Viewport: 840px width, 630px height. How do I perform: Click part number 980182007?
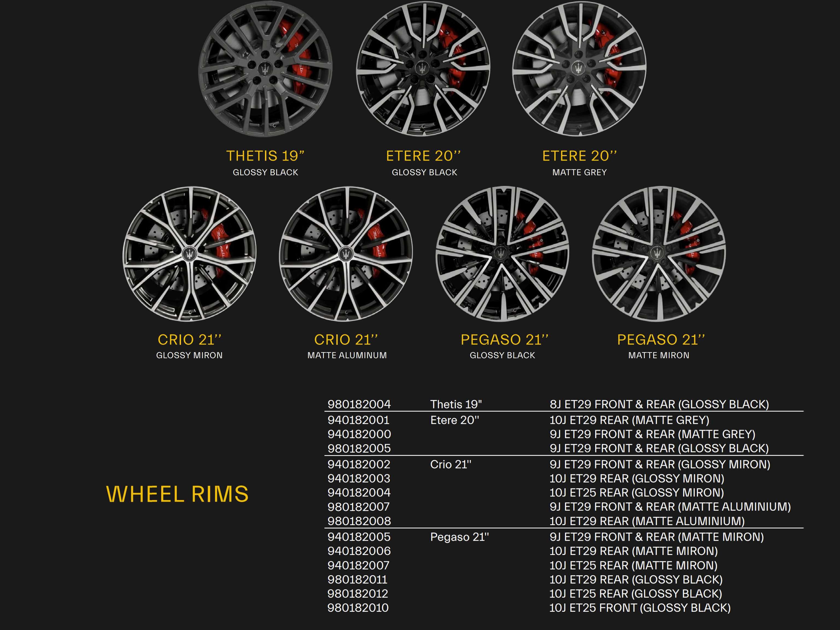coord(358,507)
